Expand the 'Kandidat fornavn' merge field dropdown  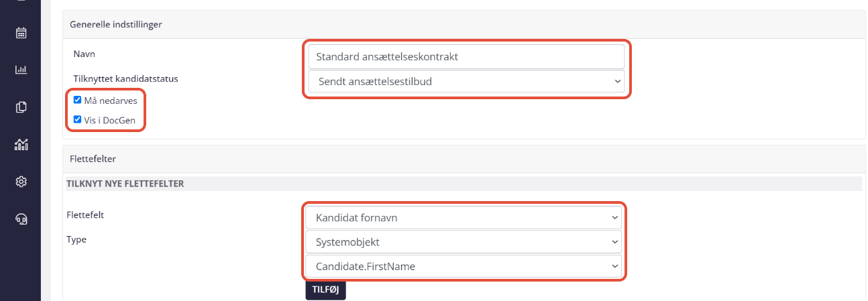[x=464, y=218]
